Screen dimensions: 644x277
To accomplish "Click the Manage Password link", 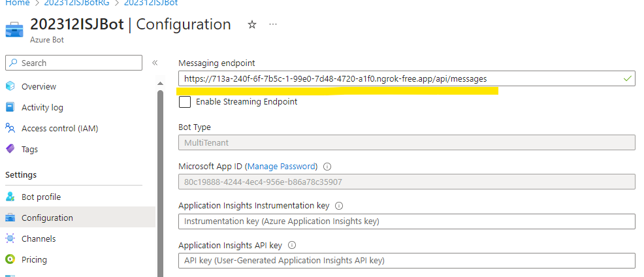I will tap(282, 166).
